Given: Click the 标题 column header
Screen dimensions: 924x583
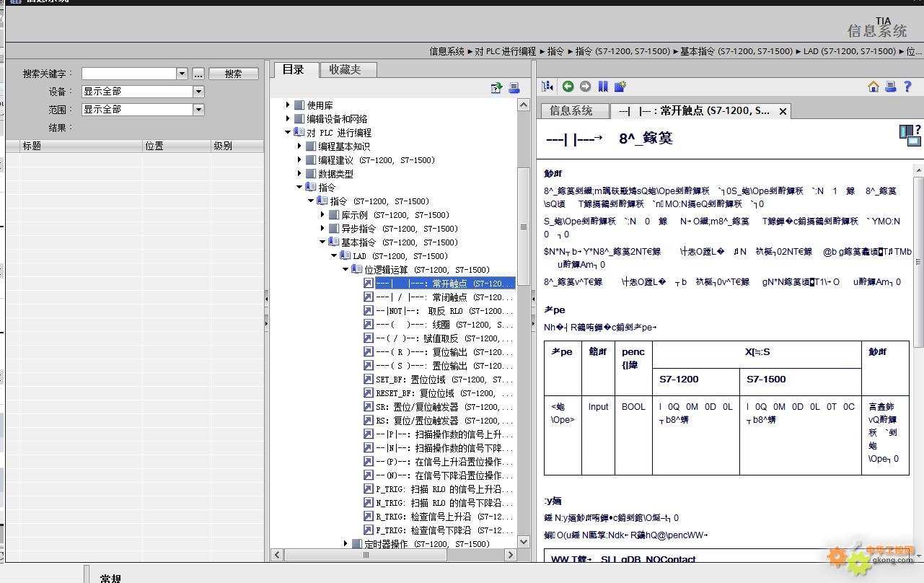Looking at the screenshot, I should (81, 146).
